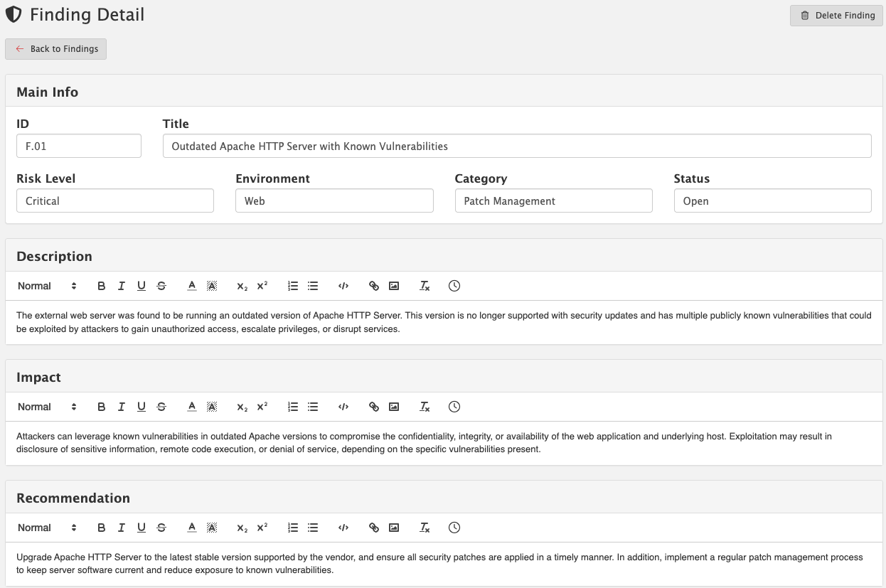Viewport: 886px width, 588px height.
Task: Open Normal heading dropdown in Recommendation
Action: [47, 528]
